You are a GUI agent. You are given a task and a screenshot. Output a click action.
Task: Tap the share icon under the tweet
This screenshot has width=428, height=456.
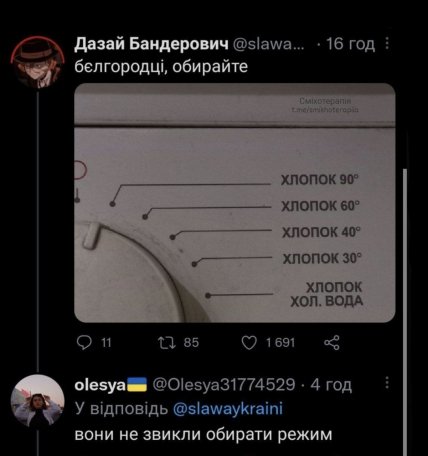pyautogui.click(x=332, y=343)
